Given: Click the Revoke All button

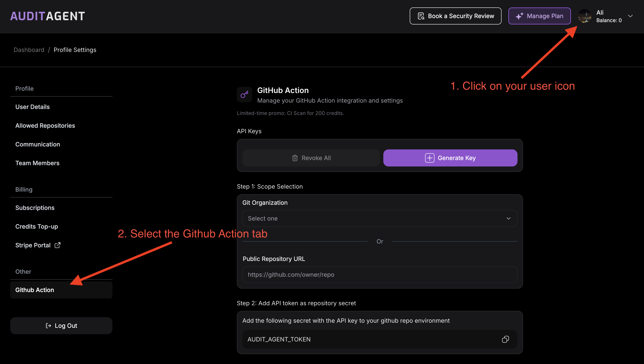Looking at the screenshot, I should click(311, 158).
